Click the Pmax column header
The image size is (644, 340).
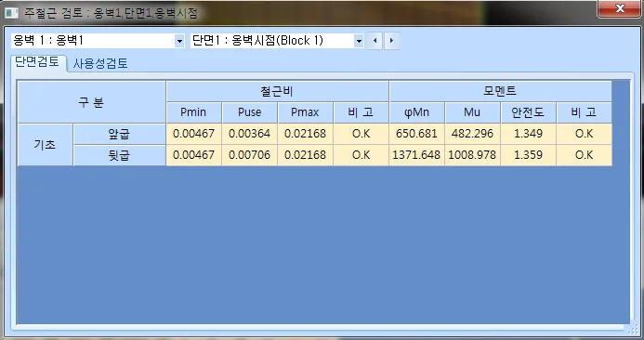click(x=305, y=112)
